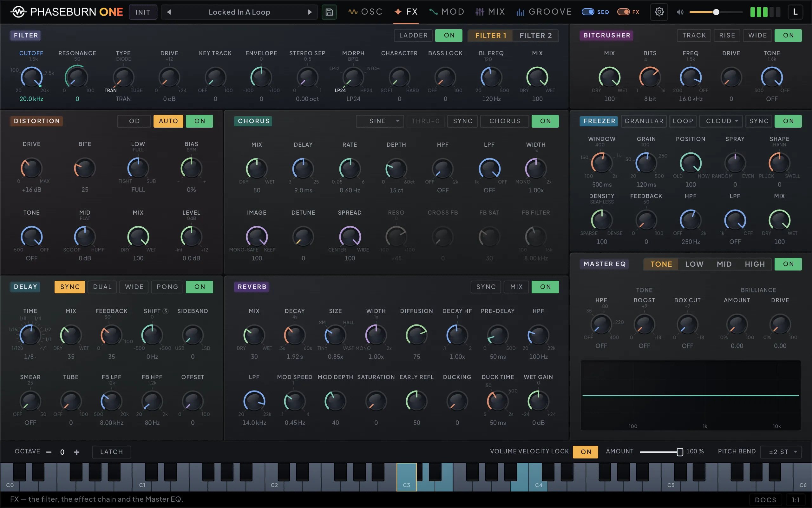The image size is (812, 508).
Task: Click the Master EQ HPF knob
Action: point(601,324)
